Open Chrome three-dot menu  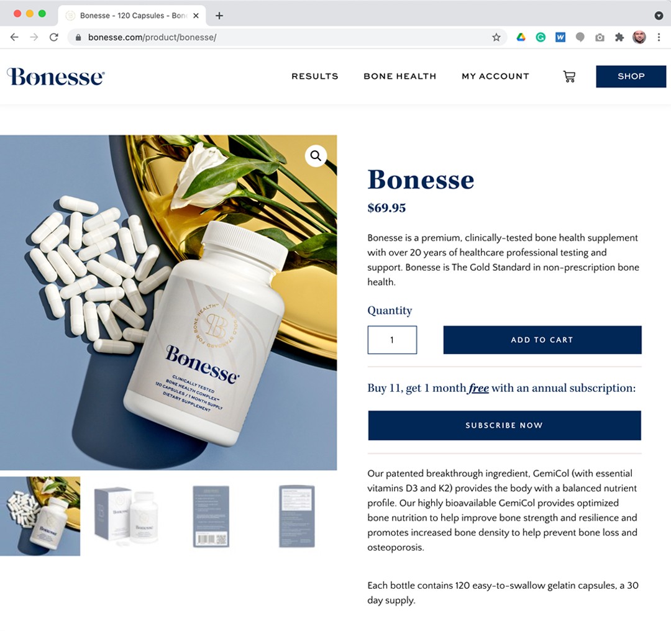pos(659,37)
